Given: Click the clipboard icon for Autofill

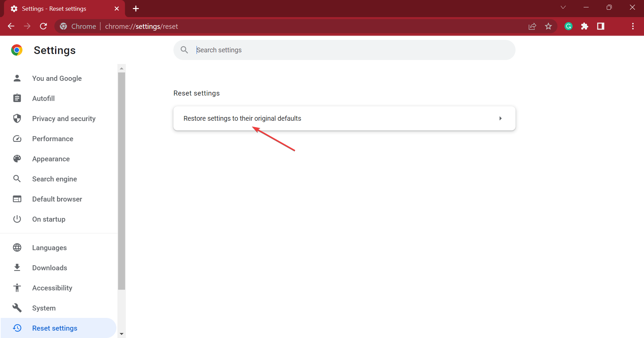Looking at the screenshot, I should (17, 98).
